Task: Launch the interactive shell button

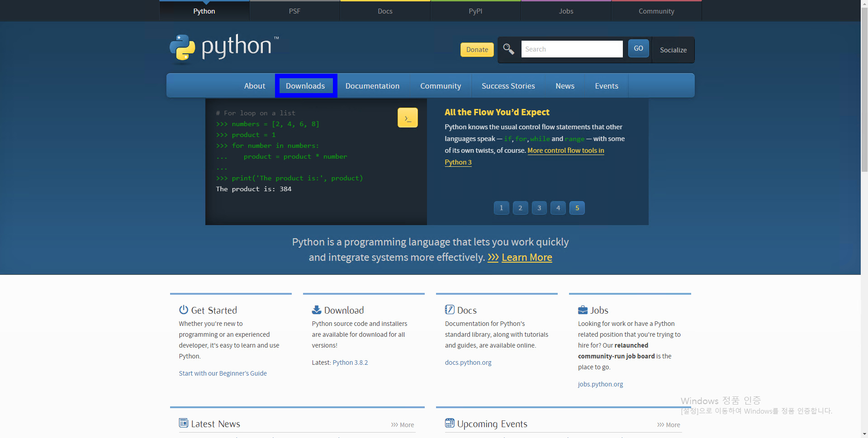Action: pyautogui.click(x=408, y=118)
